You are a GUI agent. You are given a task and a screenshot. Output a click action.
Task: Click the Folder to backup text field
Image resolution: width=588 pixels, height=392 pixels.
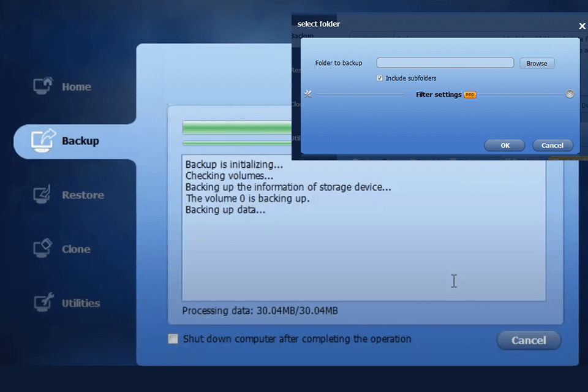click(x=445, y=62)
